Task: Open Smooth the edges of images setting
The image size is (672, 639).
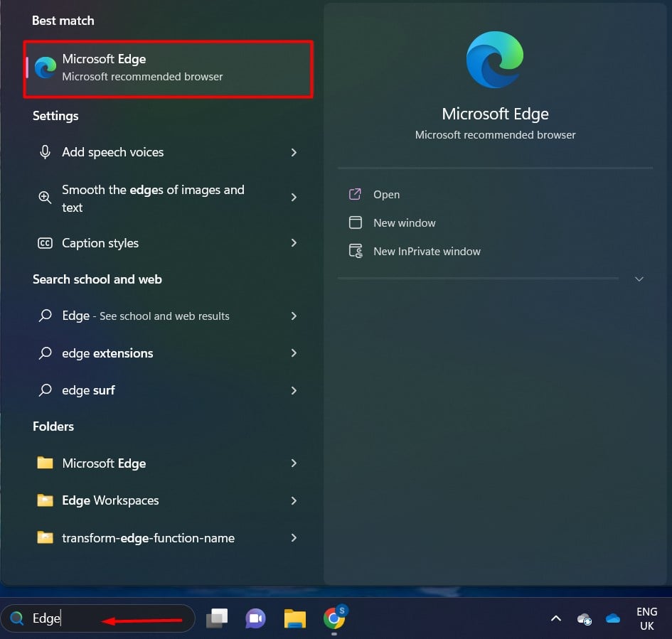Action: click(169, 198)
